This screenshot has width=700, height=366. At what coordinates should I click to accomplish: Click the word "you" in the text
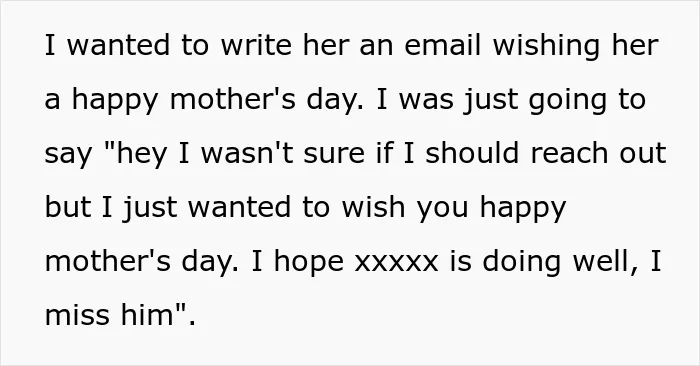(442, 209)
